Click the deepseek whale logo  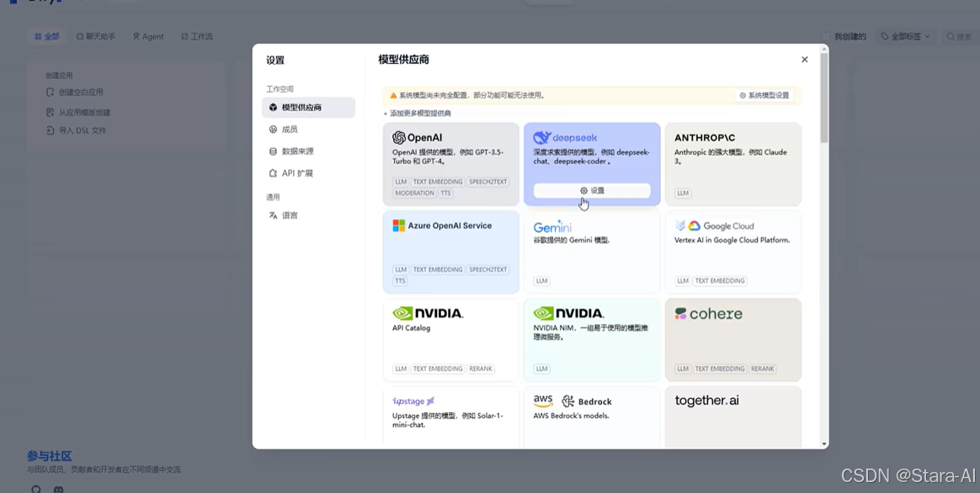542,137
